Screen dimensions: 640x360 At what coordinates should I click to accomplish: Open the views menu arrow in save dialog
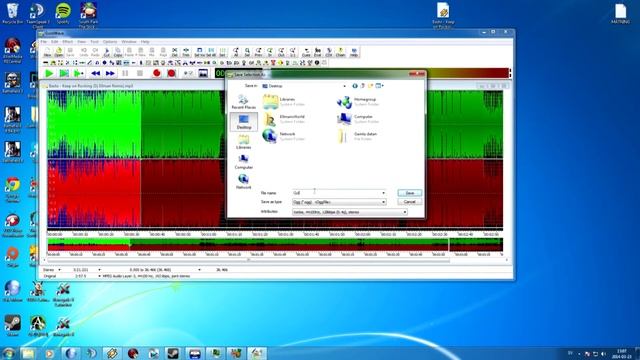point(382,86)
